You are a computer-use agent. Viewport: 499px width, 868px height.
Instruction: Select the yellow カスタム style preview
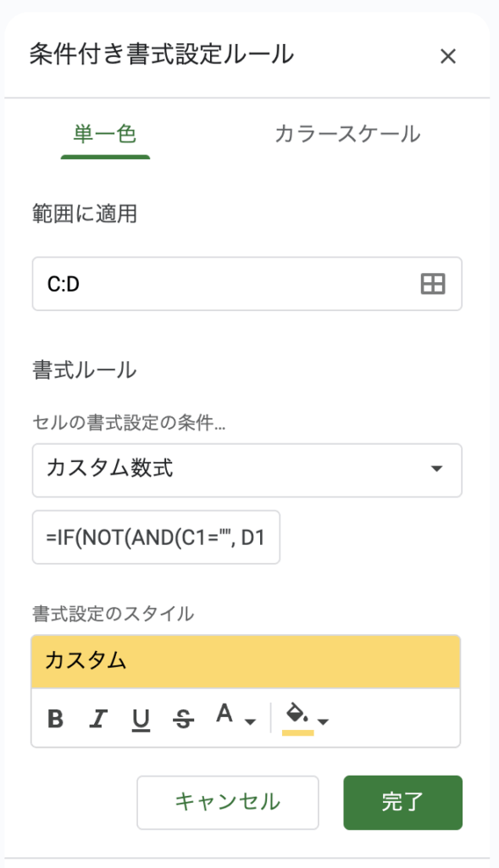click(x=246, y=661)
